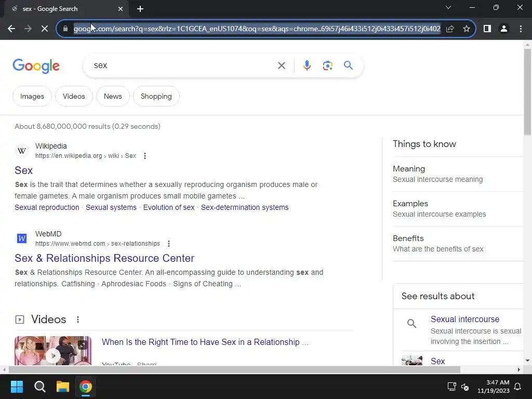Open notifications bell in system tray
This screenshot has height=399, width=532.
coord(517,387)
